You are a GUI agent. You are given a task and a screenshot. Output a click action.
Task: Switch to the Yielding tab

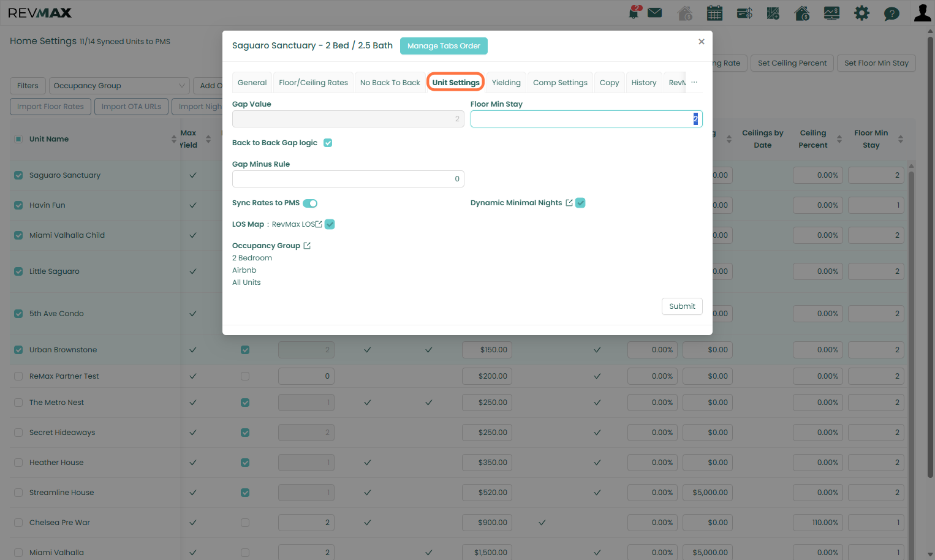click(506, 83)
